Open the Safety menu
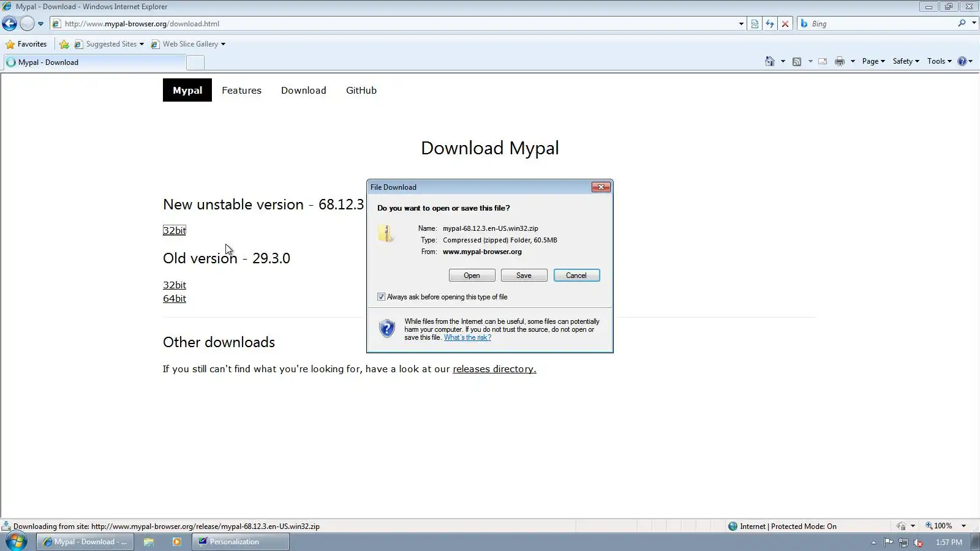Image resolution: width=980 pixels, height=551 pixels. pyautogui.click(x=906, y=61)
